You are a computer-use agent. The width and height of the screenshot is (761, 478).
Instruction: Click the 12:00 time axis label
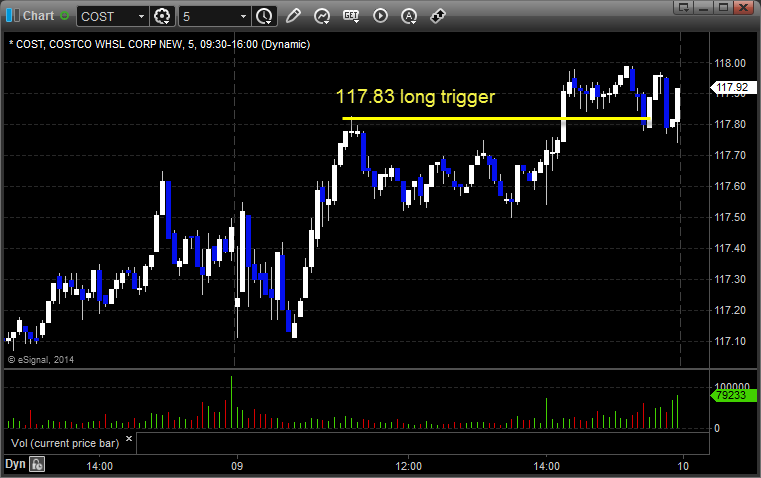click(x=409, y=466)
